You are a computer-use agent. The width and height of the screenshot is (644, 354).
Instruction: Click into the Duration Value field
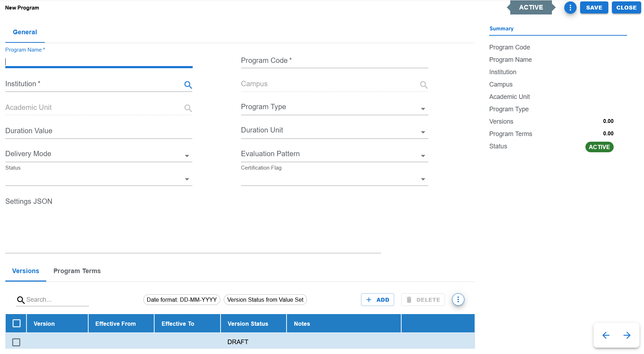[99, 131]
